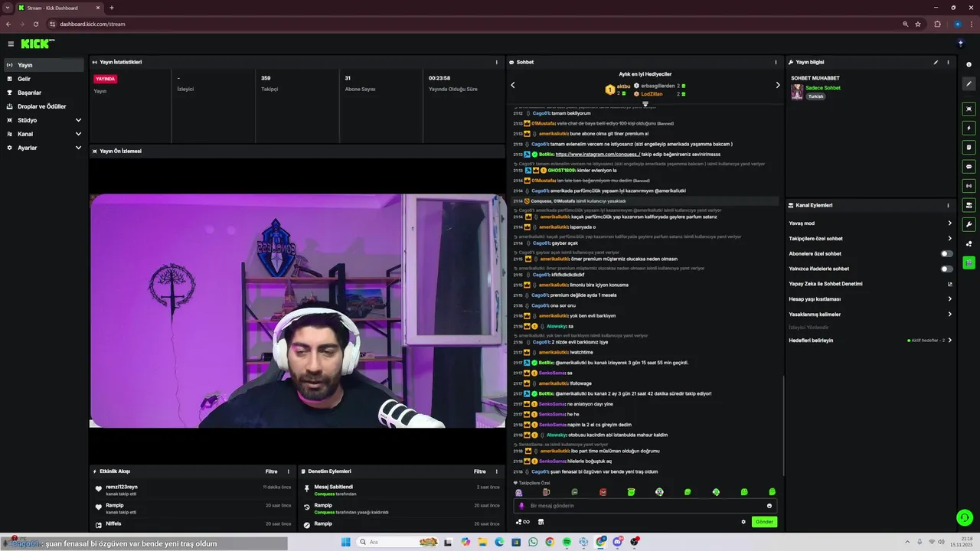Open chat settings gear icon
980x551 pixels.
point(743,522)
